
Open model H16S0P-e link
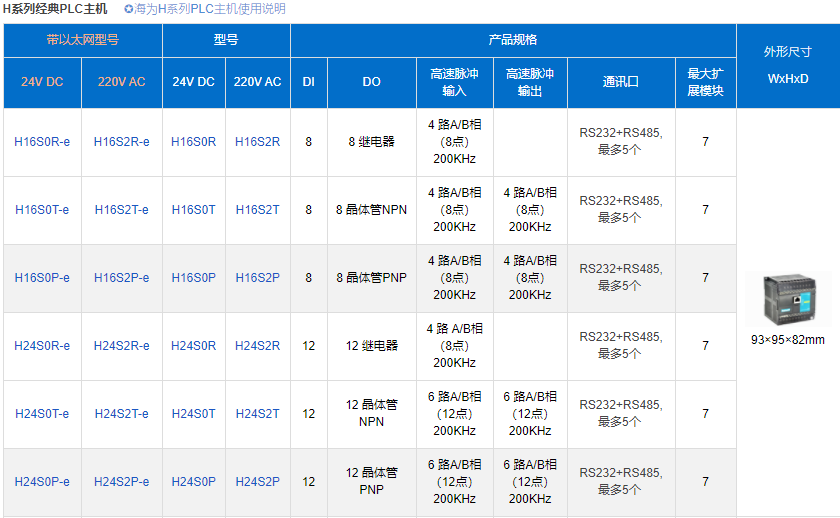(42, 278)
